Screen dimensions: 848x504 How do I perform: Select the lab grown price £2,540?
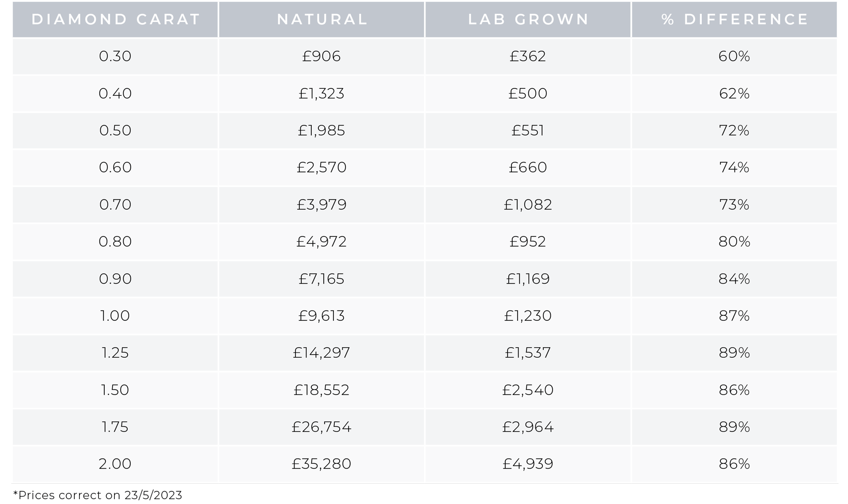pyautogui.click(x=528, y=390)
